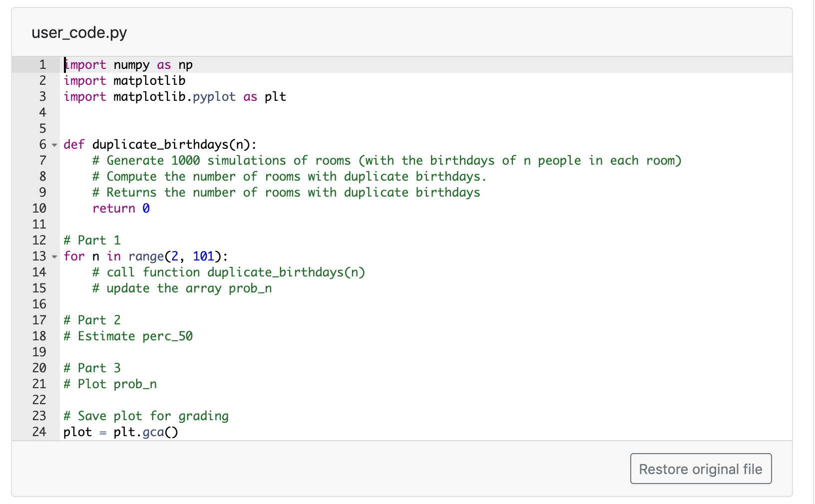
Task: Click the 'return 0' statement
Action: [121, 209]
